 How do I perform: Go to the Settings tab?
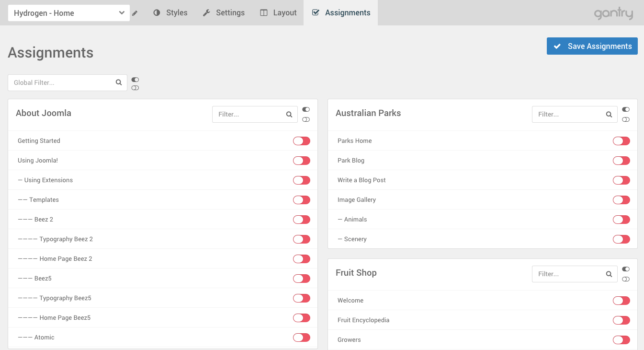coord(224,13)
